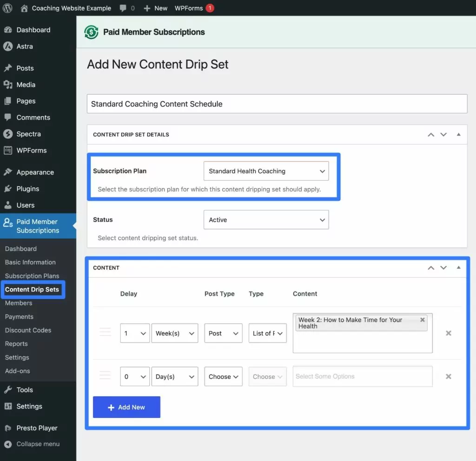Click the Plugins plug icon
Screen dimensions: 476x461
[8, 189]
